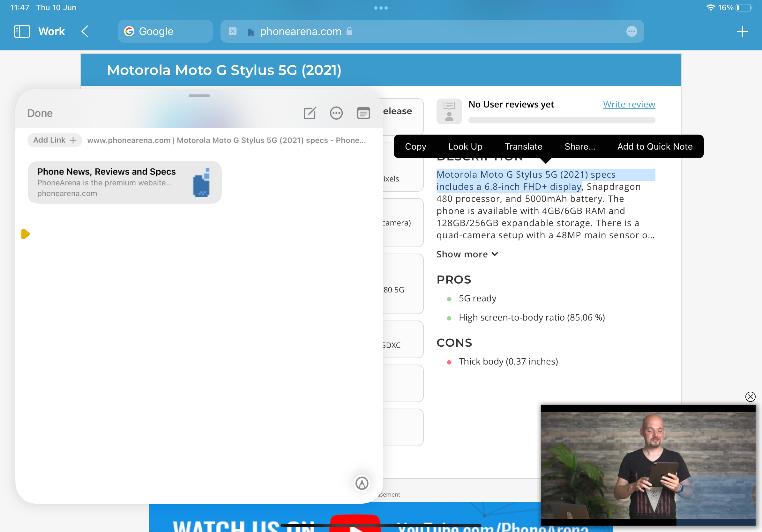Expand Show more description section

coord(467,254)
